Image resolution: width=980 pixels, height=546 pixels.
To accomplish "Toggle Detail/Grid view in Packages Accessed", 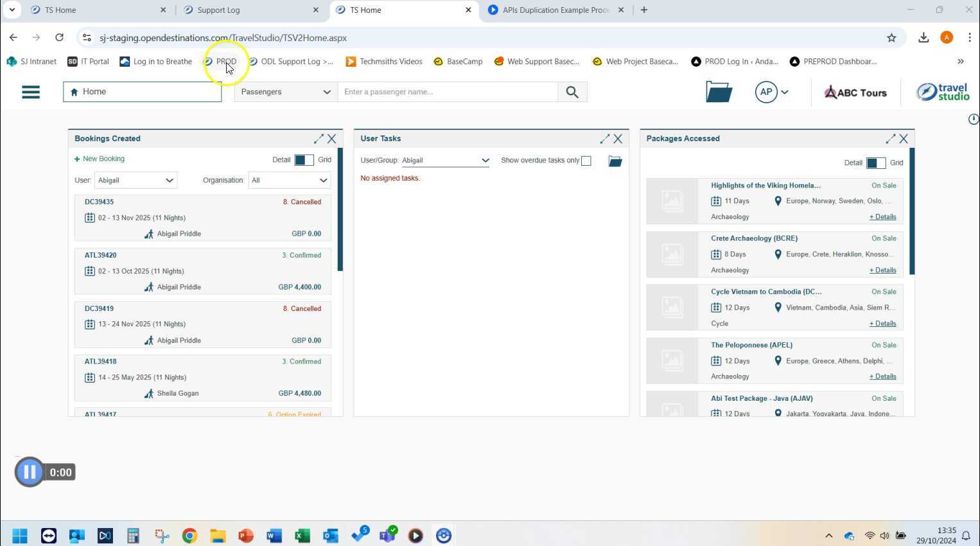I will 876,163.
